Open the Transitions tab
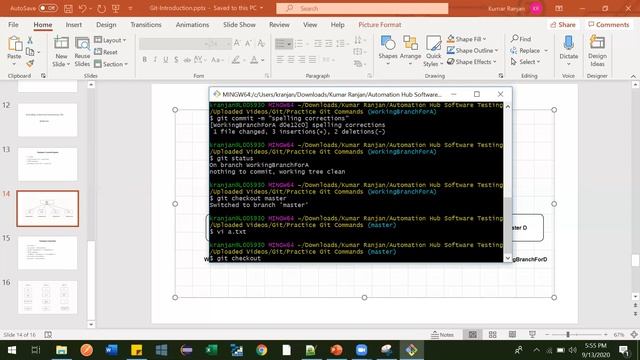 [x=146, y=24]
